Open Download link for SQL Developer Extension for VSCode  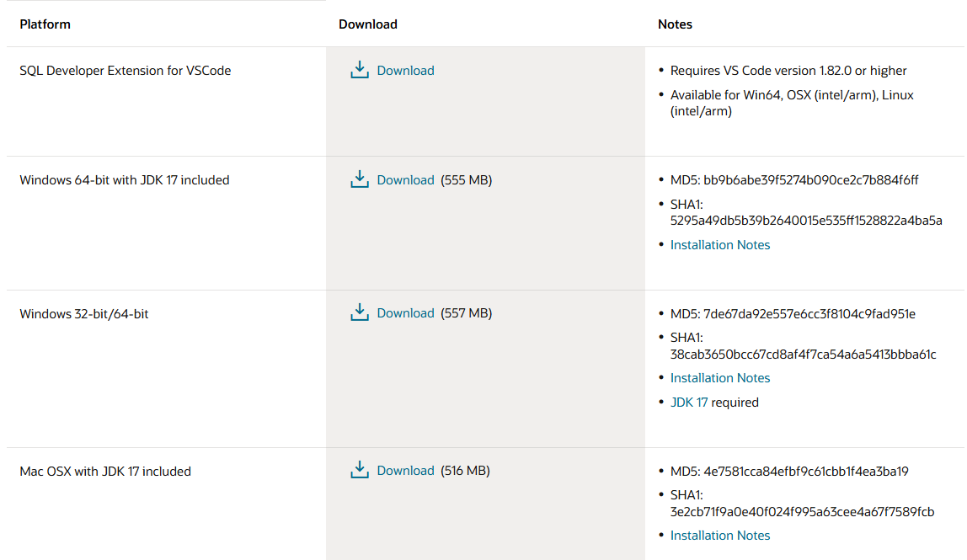coord(405,70)
